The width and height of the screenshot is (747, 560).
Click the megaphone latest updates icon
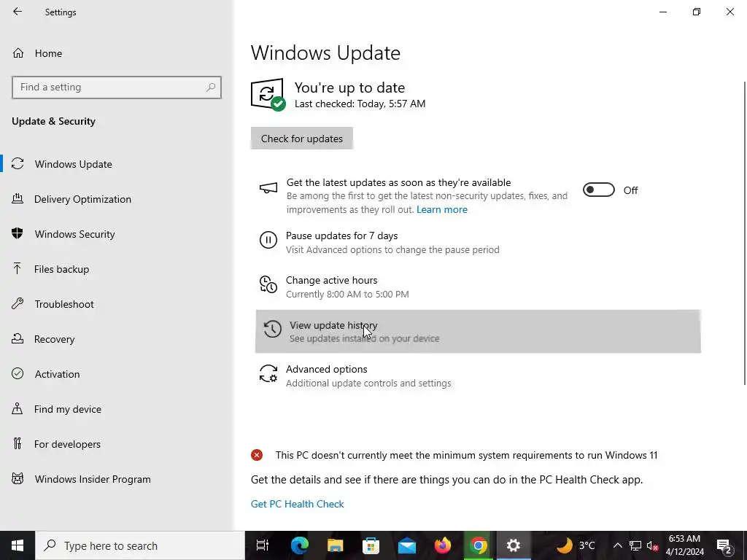click(268, 188)
